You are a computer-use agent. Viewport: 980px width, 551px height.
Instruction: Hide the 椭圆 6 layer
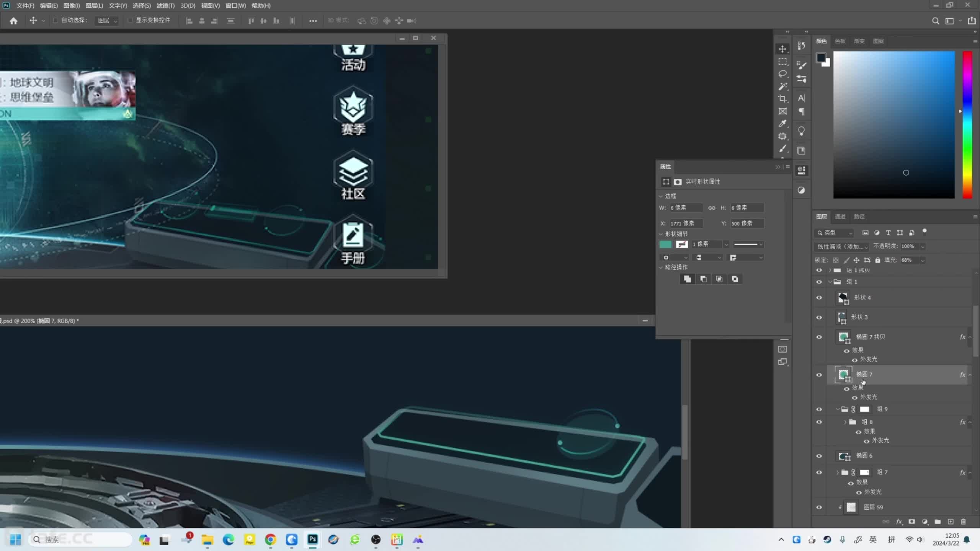click(x=819, y=456)
